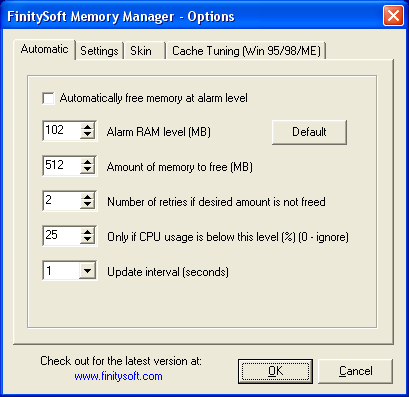Decrease the CPU usage level spinner

[87, 239]
